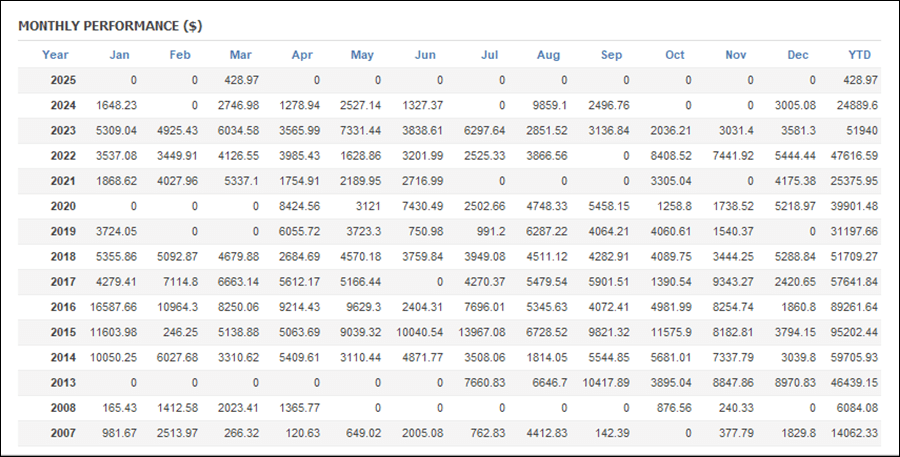Select the Dec column header
Screen dimensions: 900x457
(798, 55)
